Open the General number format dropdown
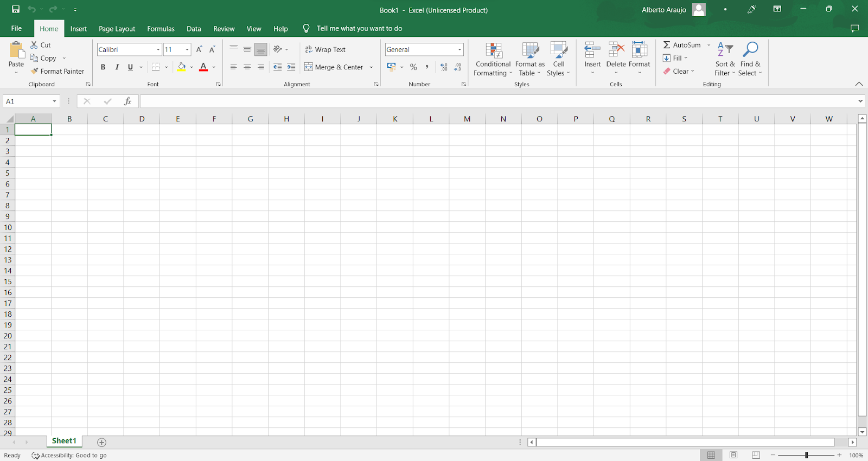 pos(459,49)
